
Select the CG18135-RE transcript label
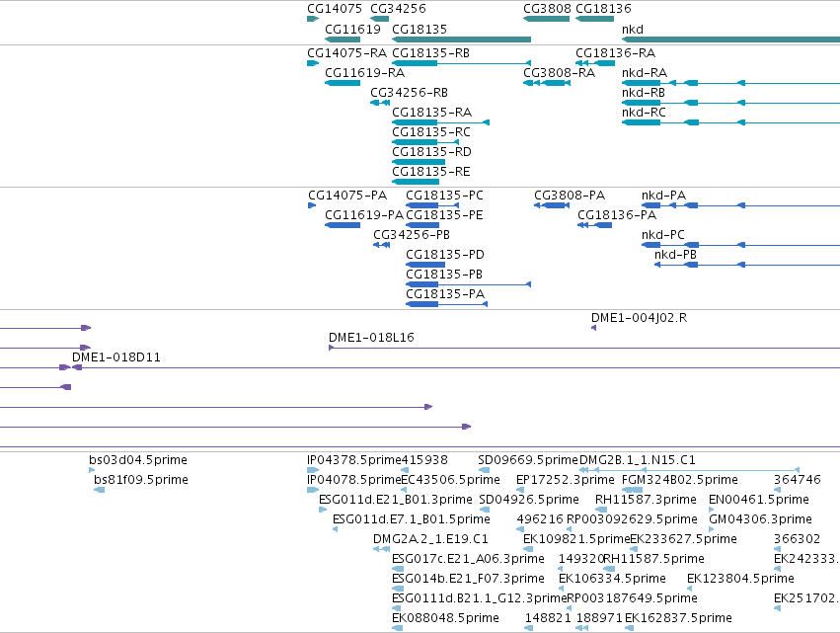[x=431, y=172]
